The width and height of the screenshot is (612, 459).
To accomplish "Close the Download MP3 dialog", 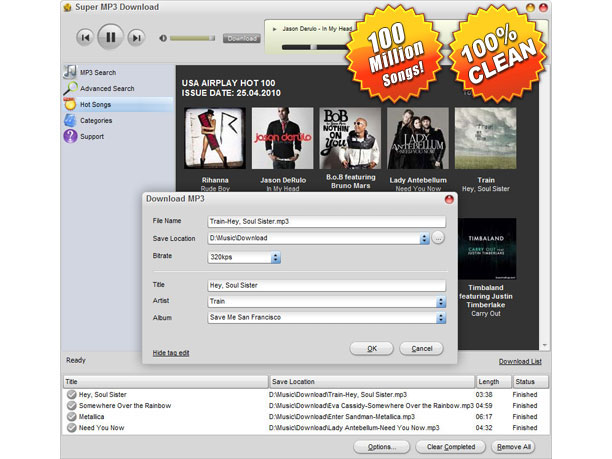I will pyautogui.click(x=449, y=199).
